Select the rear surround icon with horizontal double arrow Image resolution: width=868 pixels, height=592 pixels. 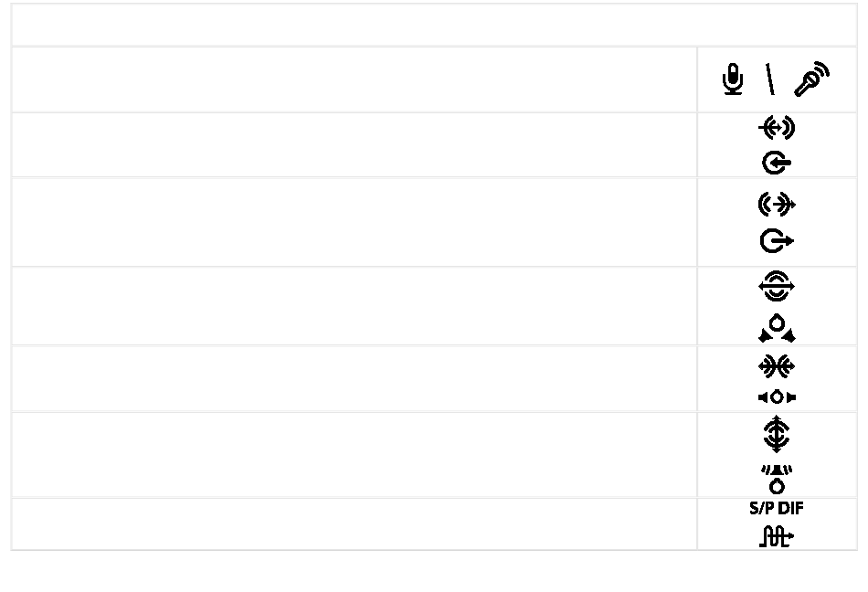pos(777,286)
